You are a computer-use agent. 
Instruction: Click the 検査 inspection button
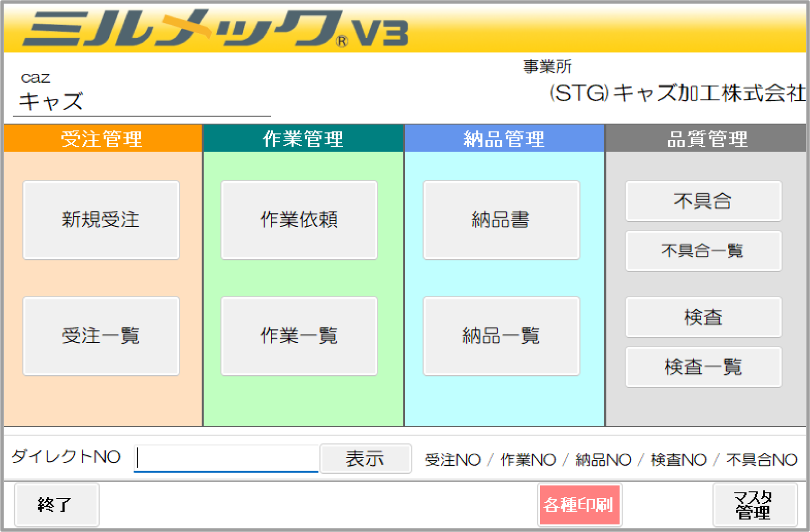703,317
